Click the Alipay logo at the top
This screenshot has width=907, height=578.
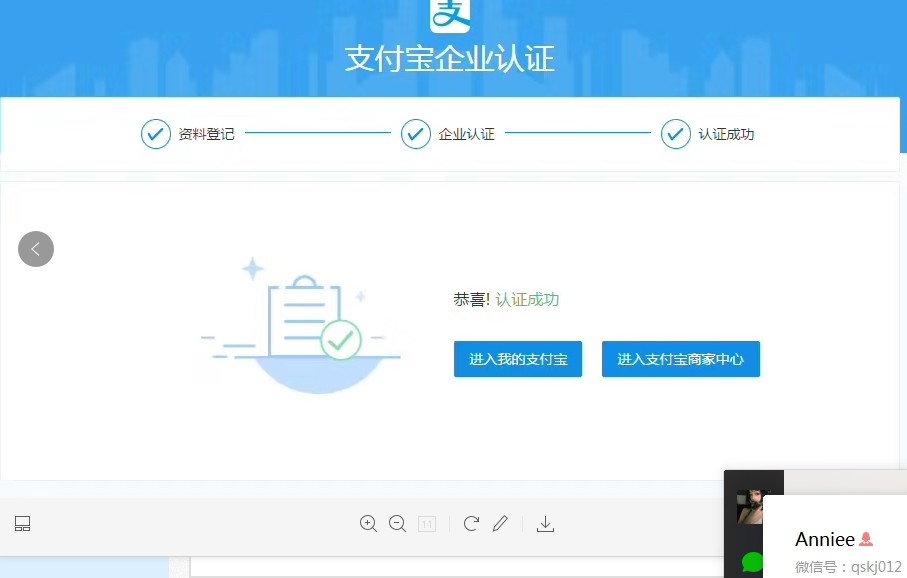point(450,16)
